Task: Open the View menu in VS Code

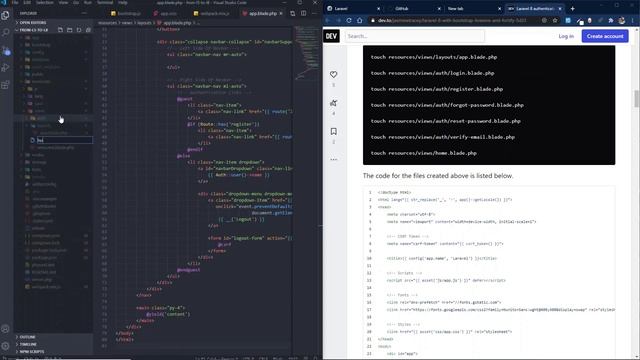Action: pyautogui.click(x=63, y=2)
